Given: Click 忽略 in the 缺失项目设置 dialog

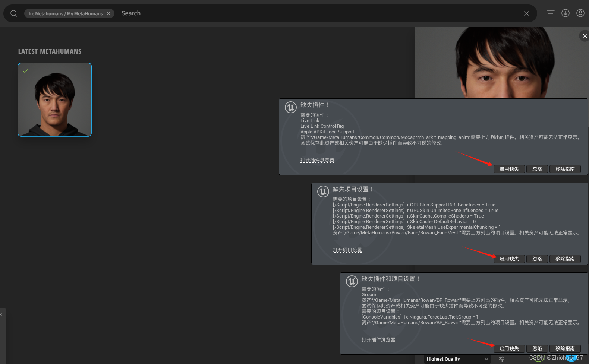Looking at the screenshot, I should 537,259.
